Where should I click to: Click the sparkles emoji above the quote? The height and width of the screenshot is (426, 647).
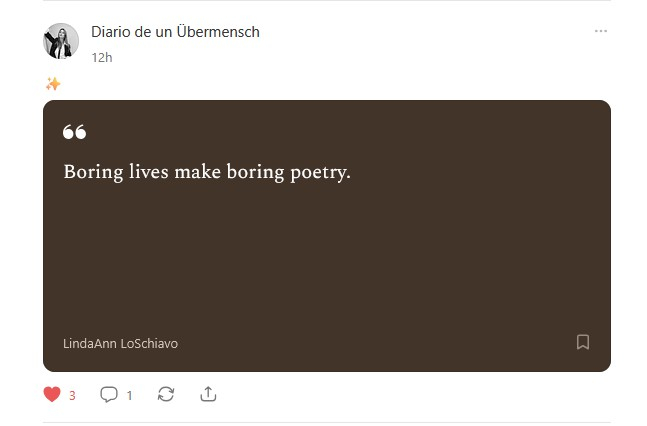click(x=53, y=84)
